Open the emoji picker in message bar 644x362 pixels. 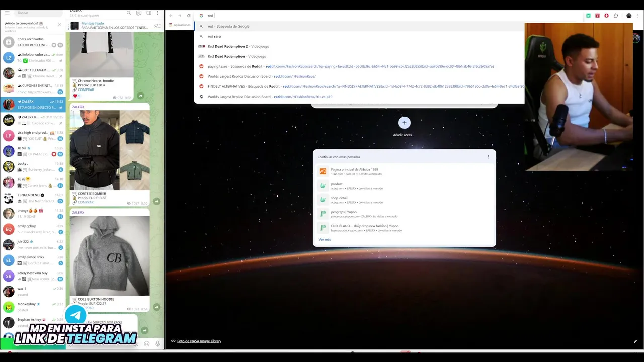147,344
